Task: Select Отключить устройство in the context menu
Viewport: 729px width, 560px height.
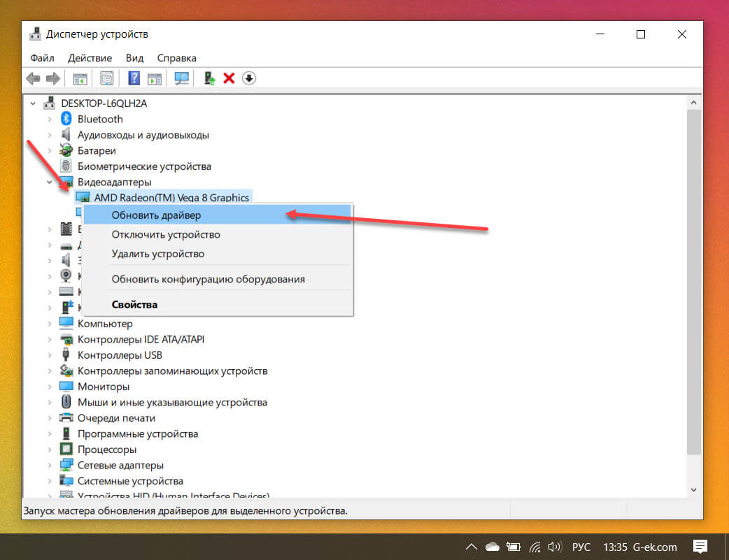Action: click(166, 234)
